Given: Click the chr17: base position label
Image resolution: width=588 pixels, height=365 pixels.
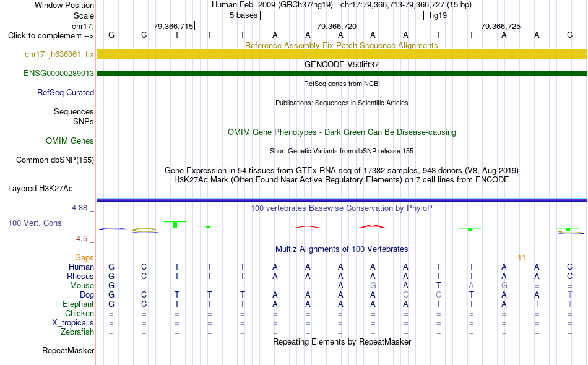Looking at the screenshot, I should 83,26.
